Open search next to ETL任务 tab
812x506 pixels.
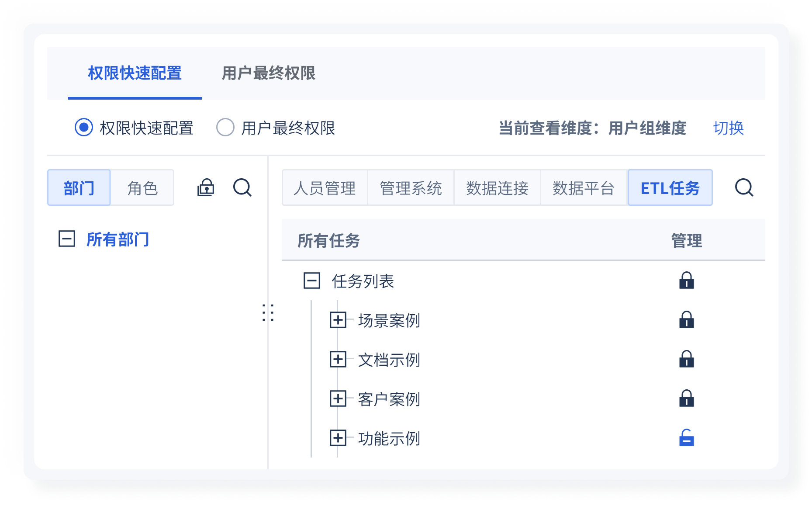coord(744,187)
